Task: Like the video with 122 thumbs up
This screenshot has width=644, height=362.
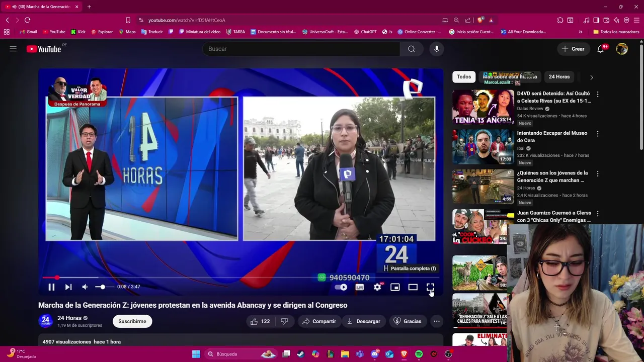Action: 261,321
